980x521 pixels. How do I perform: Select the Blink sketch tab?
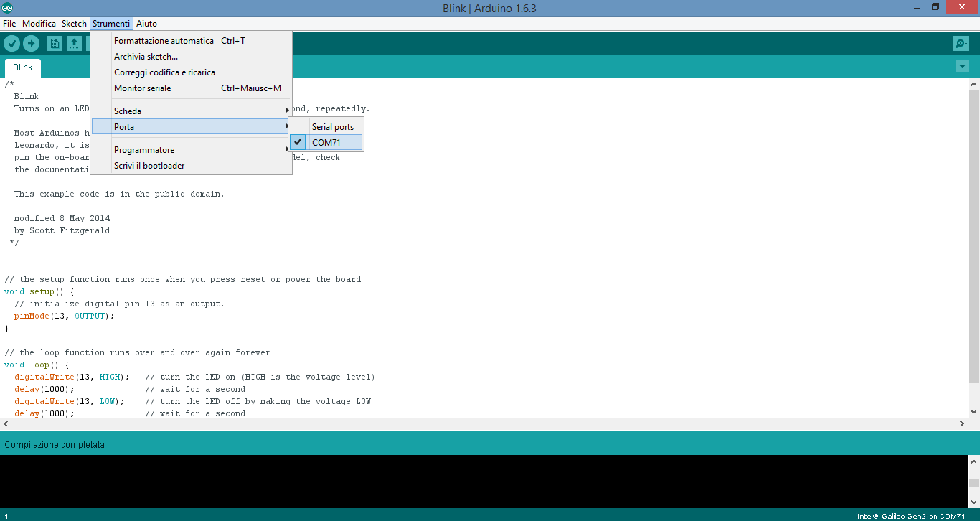point(23,67)
